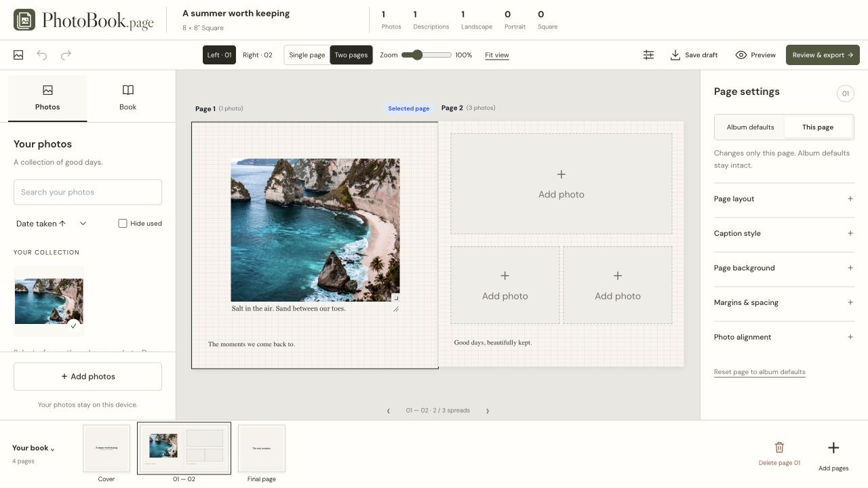Adjust the Zoom slider
868x488 pixels.
point(426,55)
